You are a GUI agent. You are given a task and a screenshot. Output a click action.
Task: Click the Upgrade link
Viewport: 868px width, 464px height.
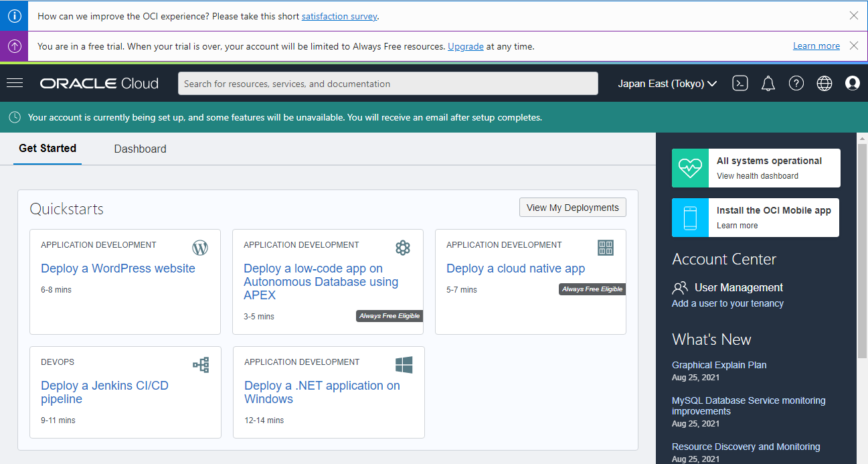466,46
